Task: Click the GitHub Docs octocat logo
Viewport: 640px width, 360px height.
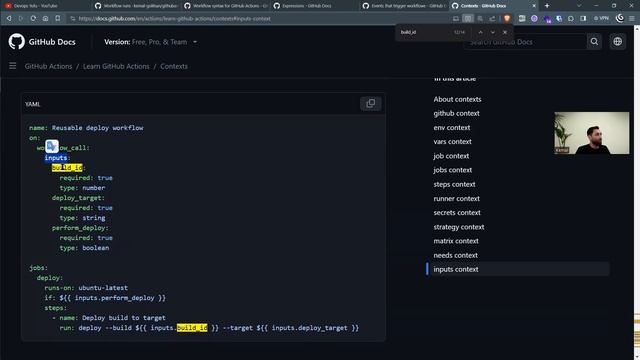Action: [x=16, y=42]
